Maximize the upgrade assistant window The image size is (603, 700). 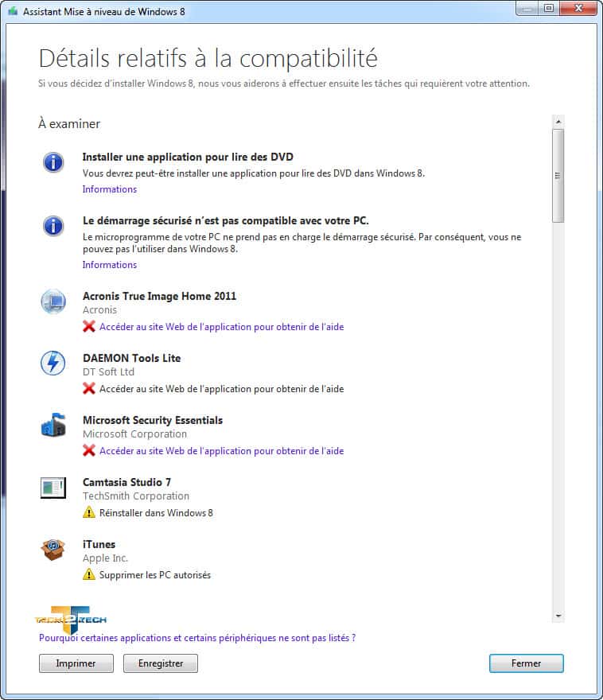[549, 9]
